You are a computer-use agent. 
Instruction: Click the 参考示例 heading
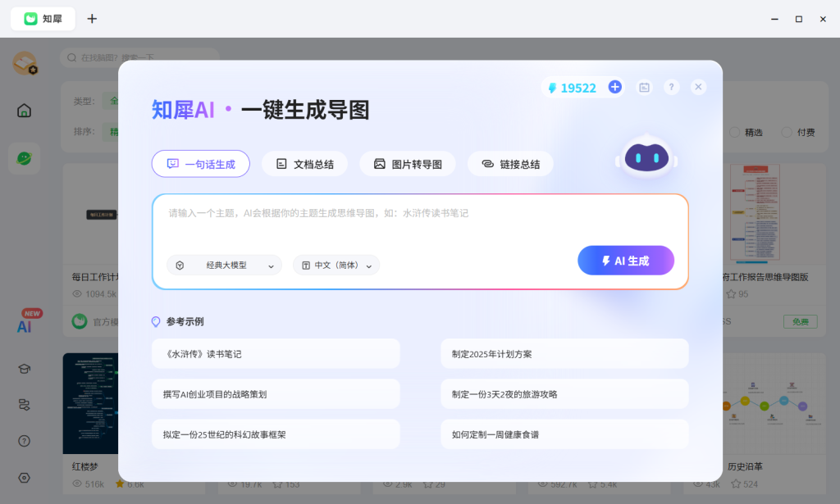click(x=185, y=321)
